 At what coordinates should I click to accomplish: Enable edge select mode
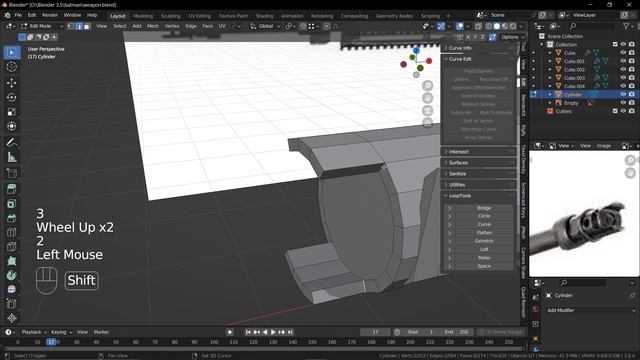pos(79,26)
